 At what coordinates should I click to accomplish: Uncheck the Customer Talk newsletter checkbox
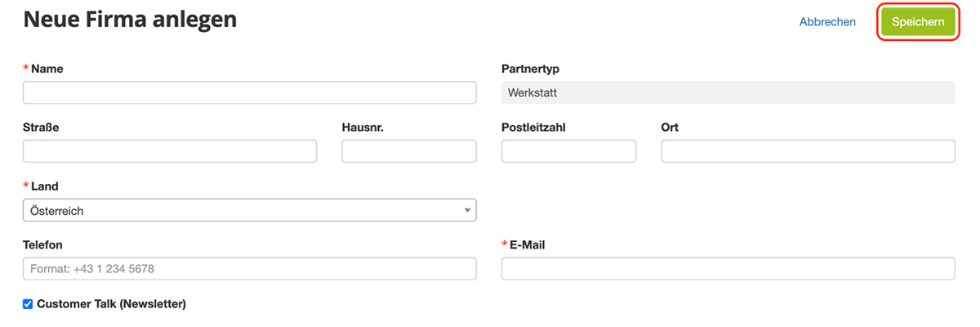pyautogui.click(x=28, y=304)
